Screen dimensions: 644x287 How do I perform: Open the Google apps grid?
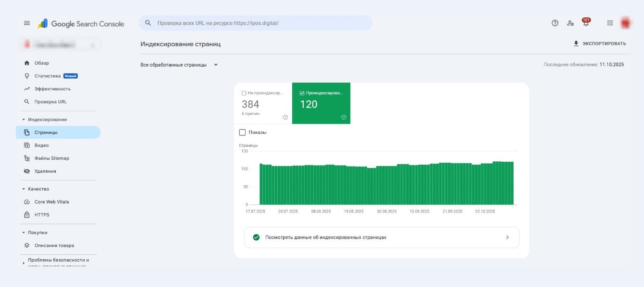610,23
